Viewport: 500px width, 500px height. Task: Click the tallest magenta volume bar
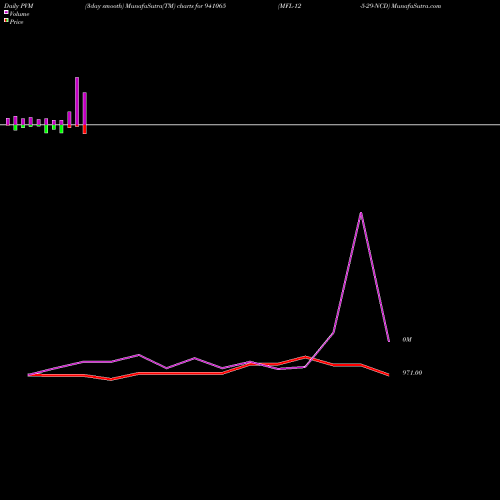click(x=77, y=102)
